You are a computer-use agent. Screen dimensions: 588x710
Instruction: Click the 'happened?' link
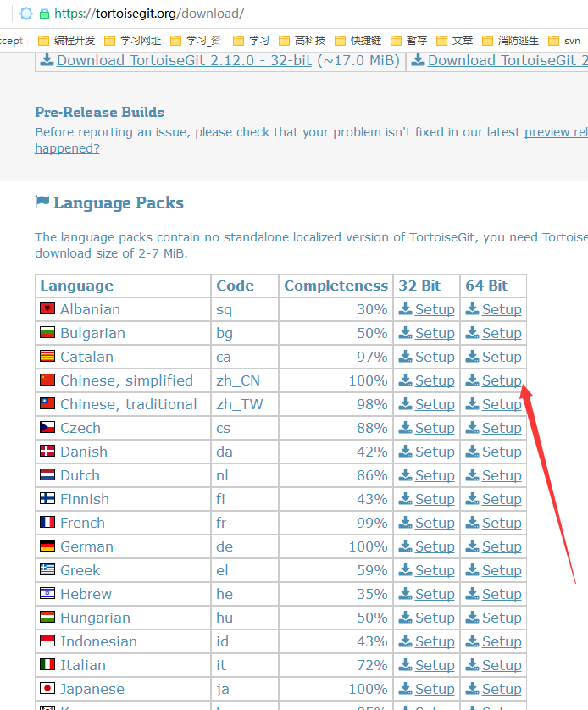click(68, 148)
